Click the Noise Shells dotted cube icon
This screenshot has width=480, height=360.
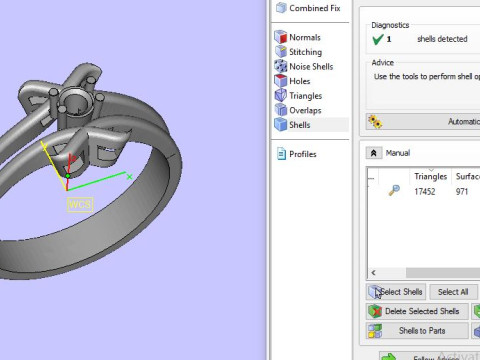[x=281, y=66]
